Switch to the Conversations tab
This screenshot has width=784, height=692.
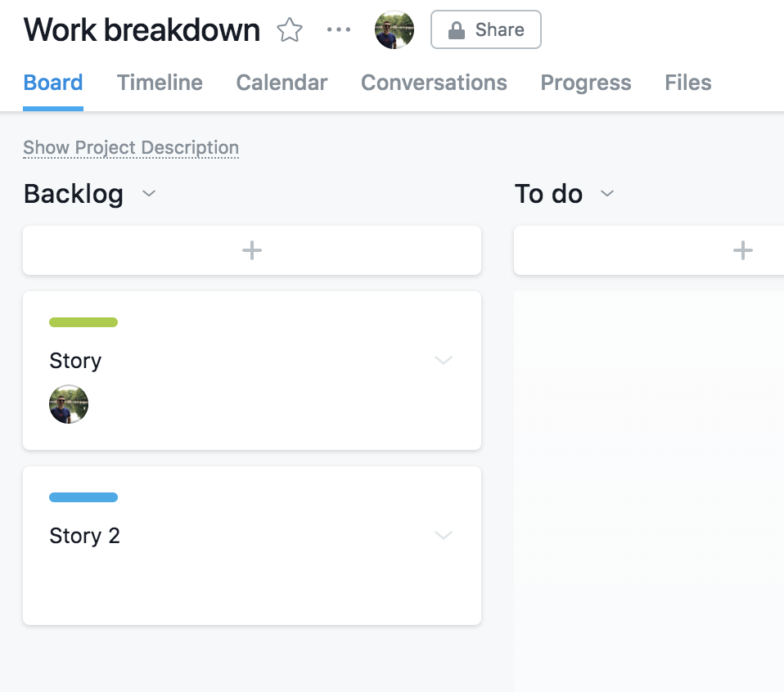(434, 82)
